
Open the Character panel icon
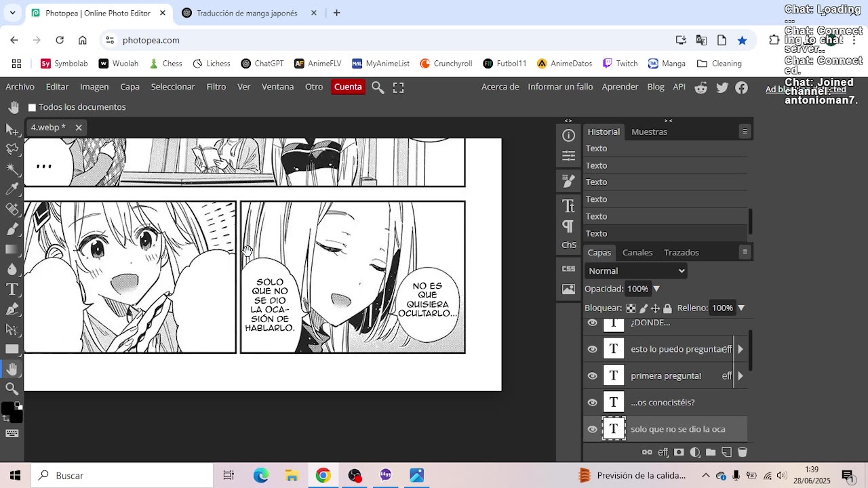tap(569, 205)
